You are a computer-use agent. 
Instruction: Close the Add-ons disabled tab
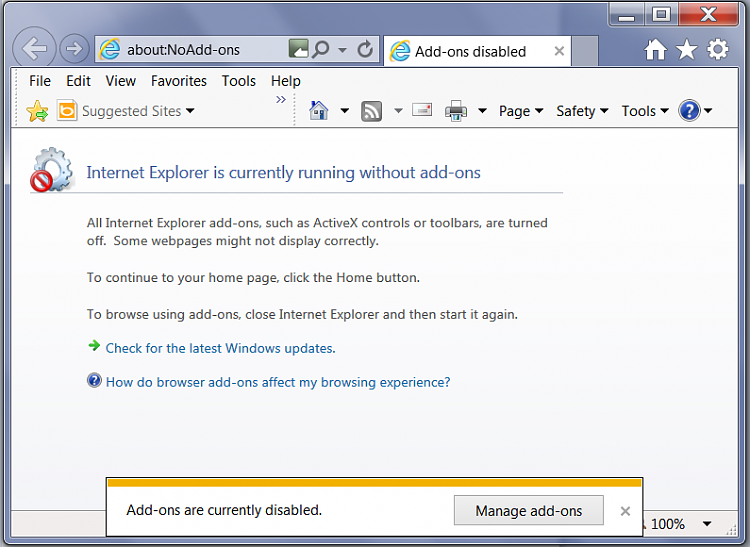point(559,51)
